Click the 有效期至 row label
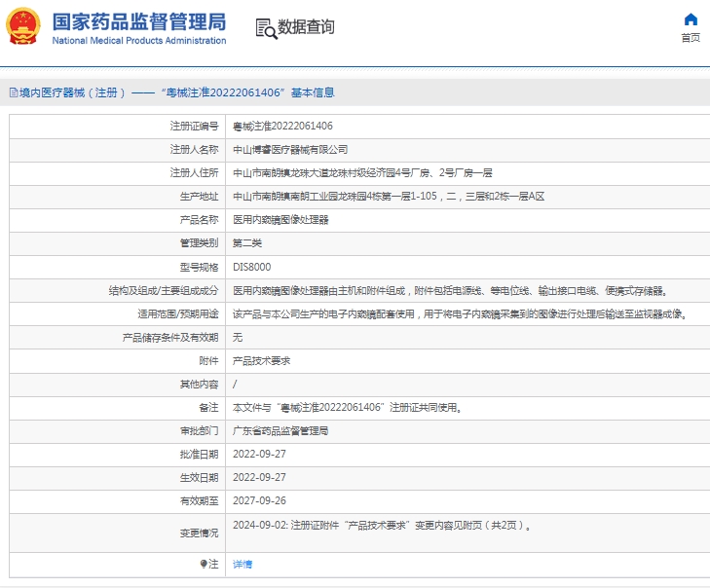 tap(200, 501)
